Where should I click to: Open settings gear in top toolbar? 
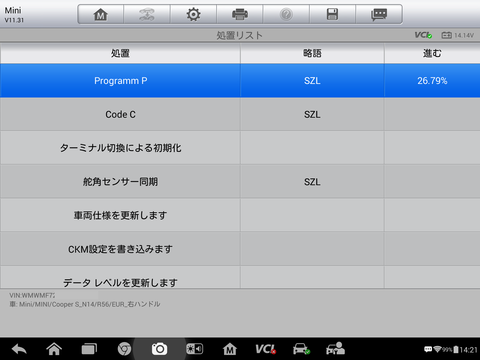coord(193,14)
